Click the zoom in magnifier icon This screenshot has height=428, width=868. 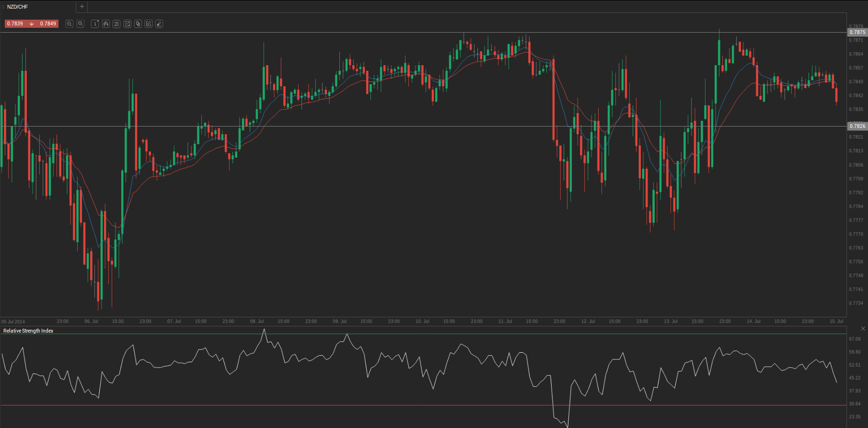point(81,24)
